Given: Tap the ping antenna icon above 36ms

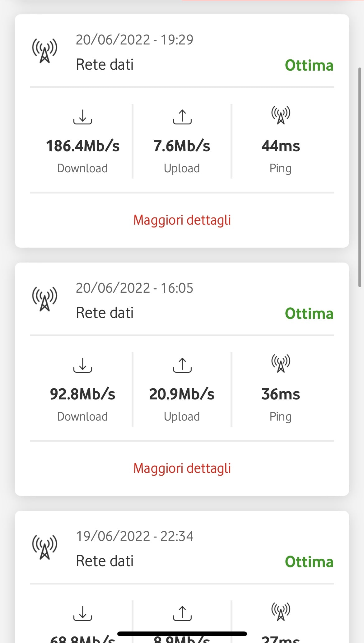Looking at the screenshot, I should 281,363.
